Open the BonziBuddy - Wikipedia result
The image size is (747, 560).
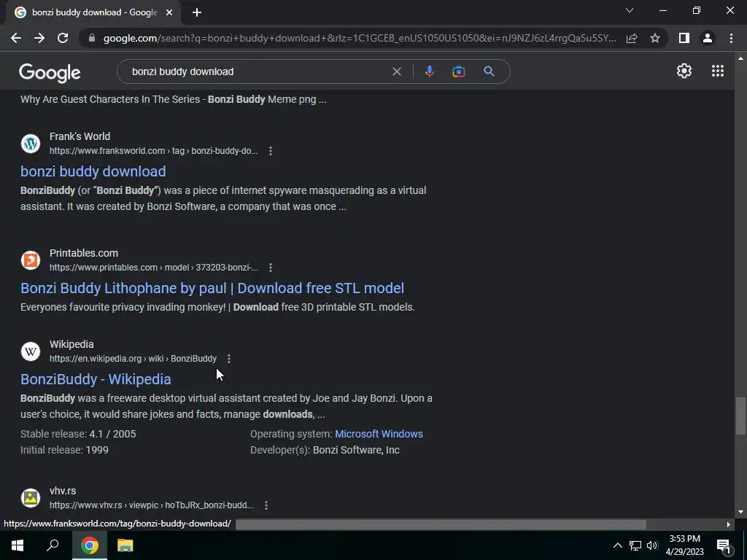(96, 379)
